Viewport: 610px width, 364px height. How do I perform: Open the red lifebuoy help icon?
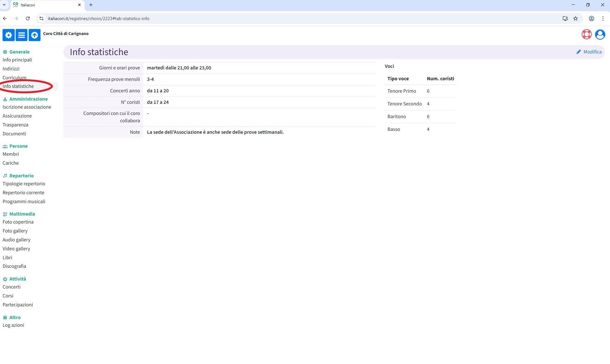point(586,34)
